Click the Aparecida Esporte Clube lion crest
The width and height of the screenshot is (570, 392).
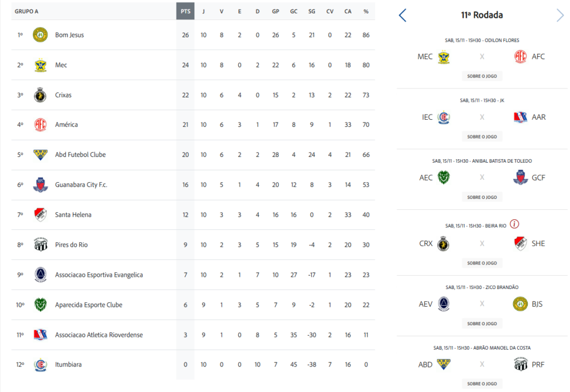[40, 305]
